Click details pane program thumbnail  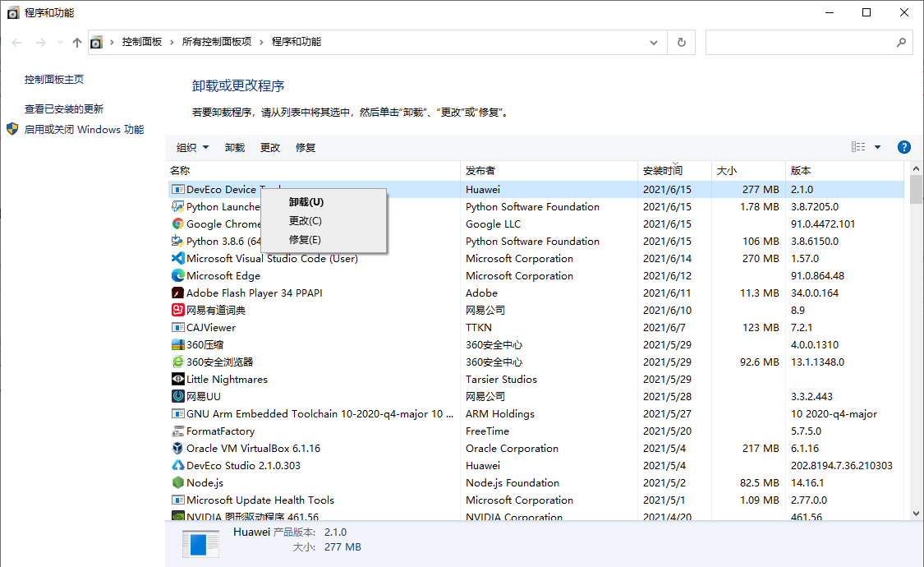[x=200, y=543]
